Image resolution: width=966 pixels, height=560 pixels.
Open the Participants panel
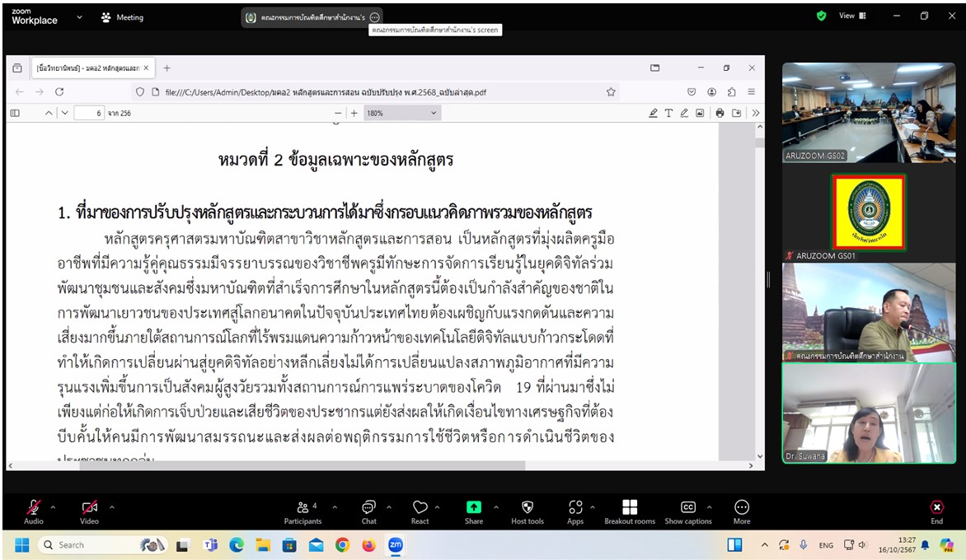click(302, 511)
